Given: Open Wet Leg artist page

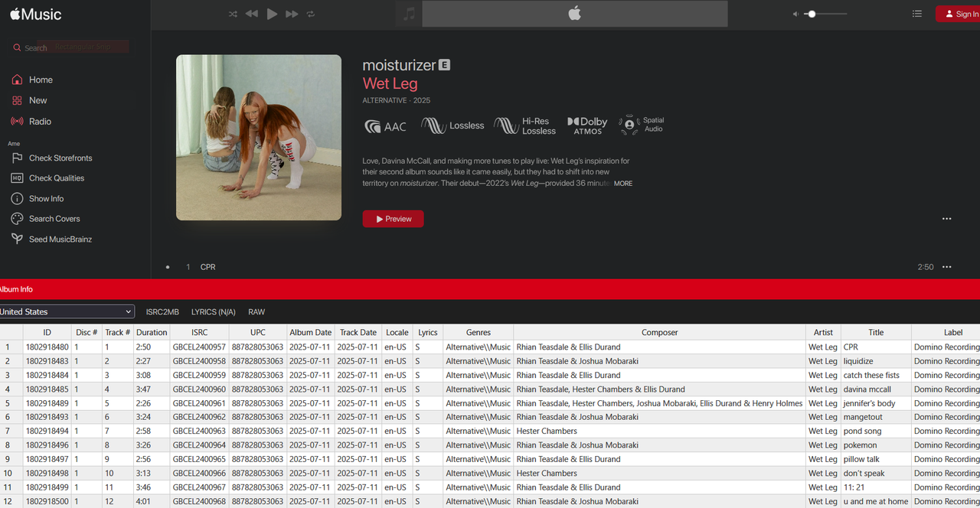Looking at the screenshot, I should click(x=390, y=83).
